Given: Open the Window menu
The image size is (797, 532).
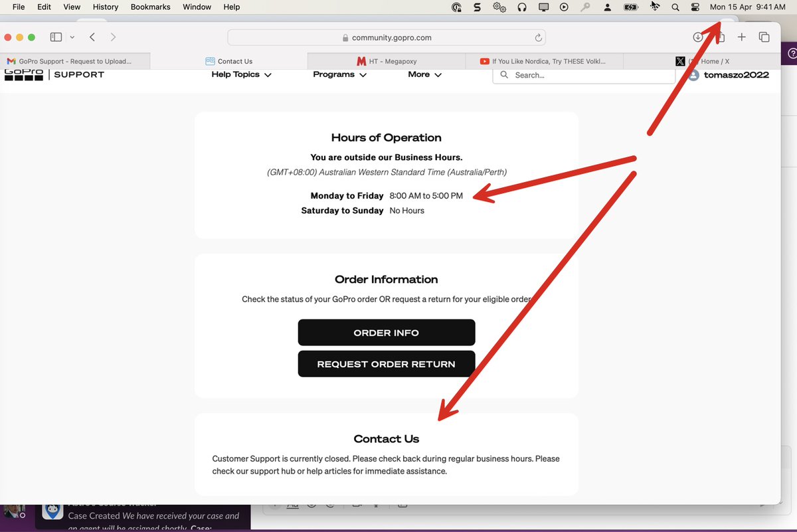Looking at the screenshot, I should click(x=197, y=7).
